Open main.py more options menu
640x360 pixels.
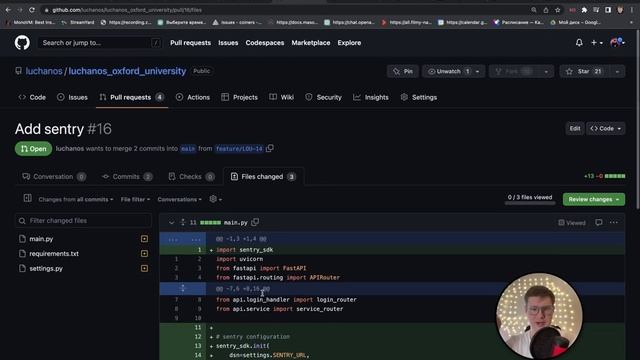pyautogui.click(x=613, y=222)
